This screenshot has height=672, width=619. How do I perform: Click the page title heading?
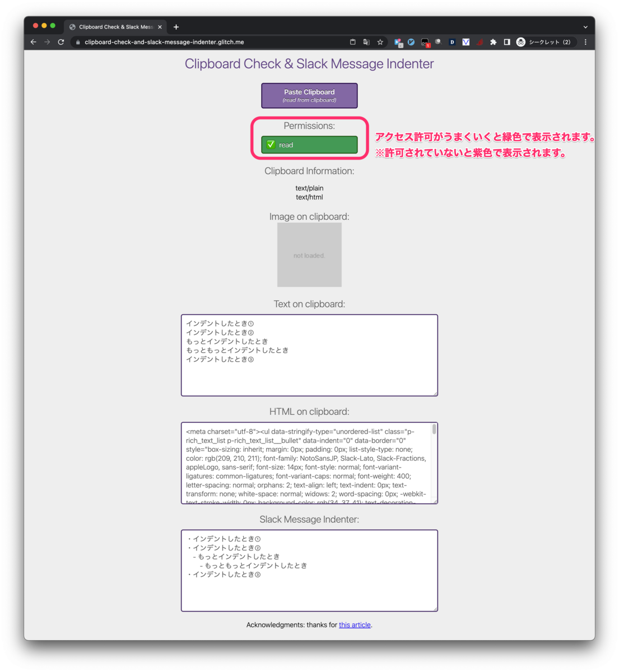pos(309,64)
